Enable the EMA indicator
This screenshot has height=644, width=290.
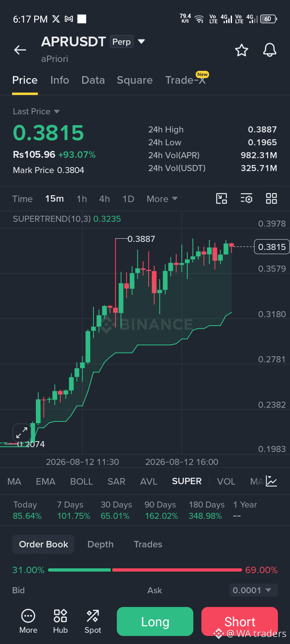click(x=46, y=481)
